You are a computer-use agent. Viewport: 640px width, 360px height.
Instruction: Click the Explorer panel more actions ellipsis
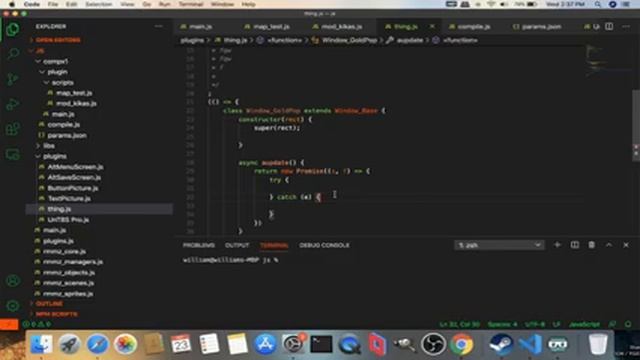pos(158,26)
